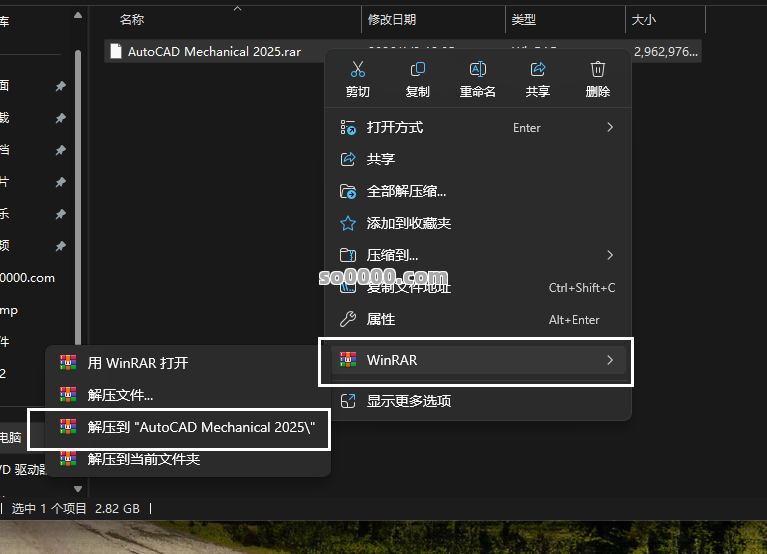Viewport: 767px width, 554px height.
Task: Choose Extract Files... in WinRAR submenu
Action: pos(120,395)
